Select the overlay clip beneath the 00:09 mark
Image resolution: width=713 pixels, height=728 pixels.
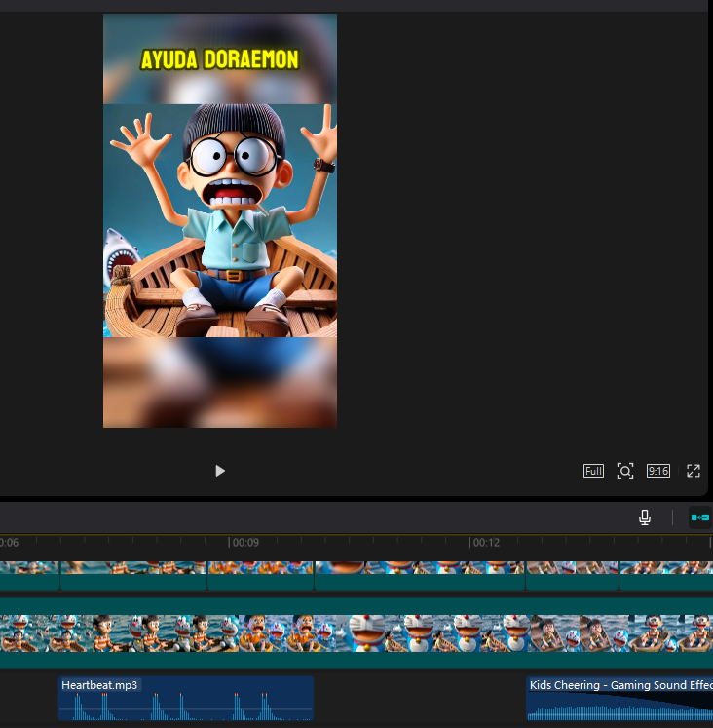[x=260, y=575]
